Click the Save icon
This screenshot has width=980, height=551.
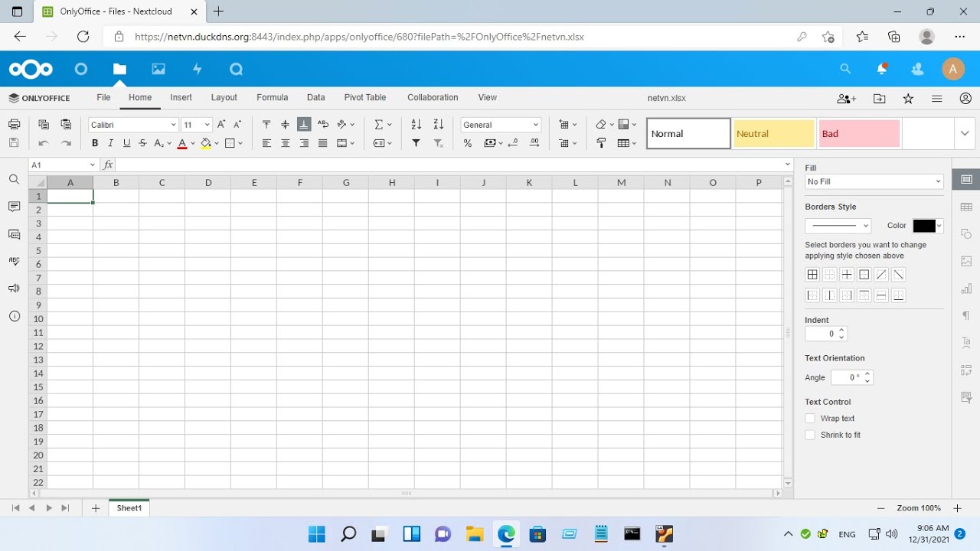pyautogui.click(x=14, y=143)
